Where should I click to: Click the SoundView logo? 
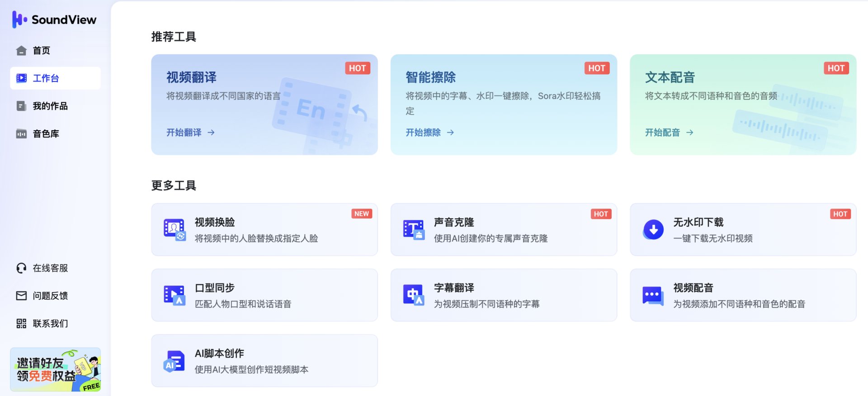click(x=54, y=19)
